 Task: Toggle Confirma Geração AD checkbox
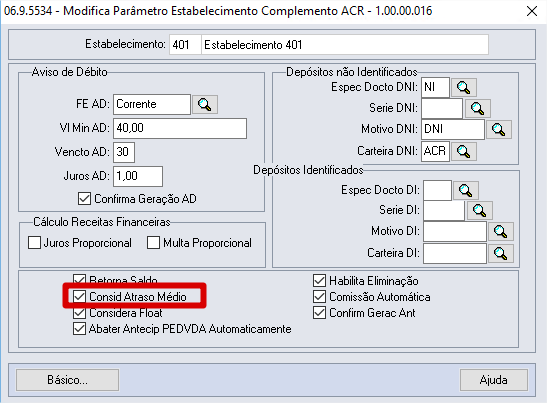[x=84, y=199]
